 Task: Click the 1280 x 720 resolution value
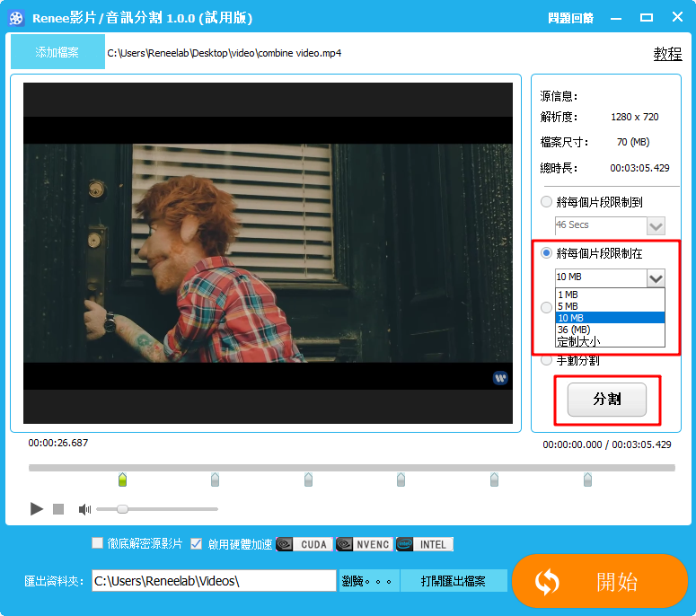634,117
